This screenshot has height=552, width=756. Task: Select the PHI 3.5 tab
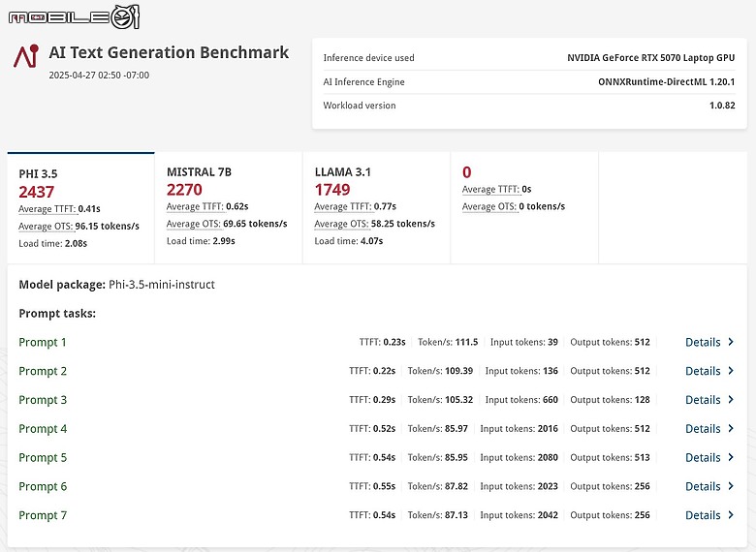coord(81,208)
